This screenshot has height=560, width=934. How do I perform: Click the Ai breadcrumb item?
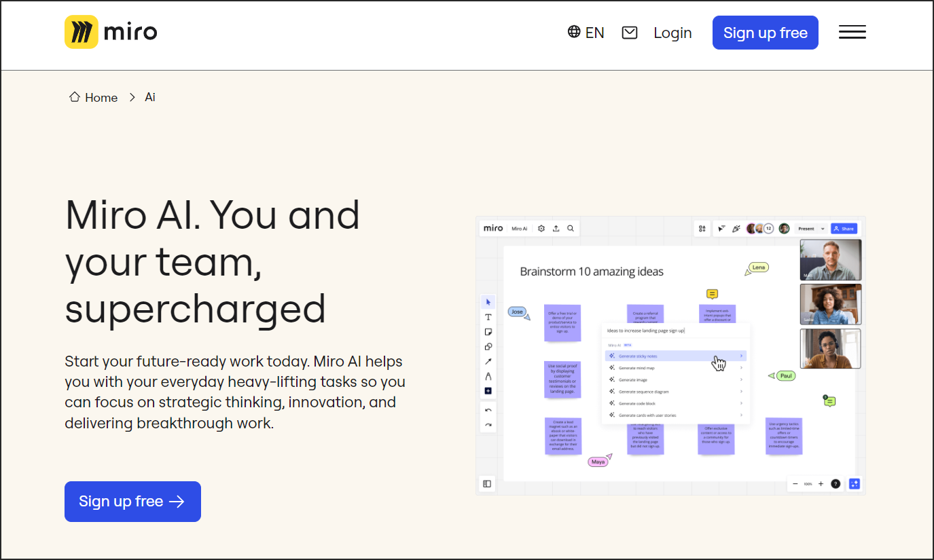pyautogui.click(x=150, y=97)
